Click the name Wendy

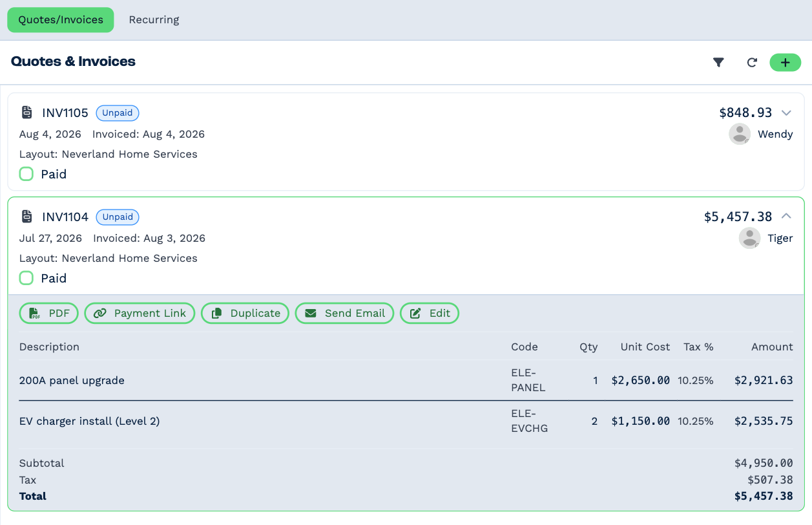click(775, 134)
